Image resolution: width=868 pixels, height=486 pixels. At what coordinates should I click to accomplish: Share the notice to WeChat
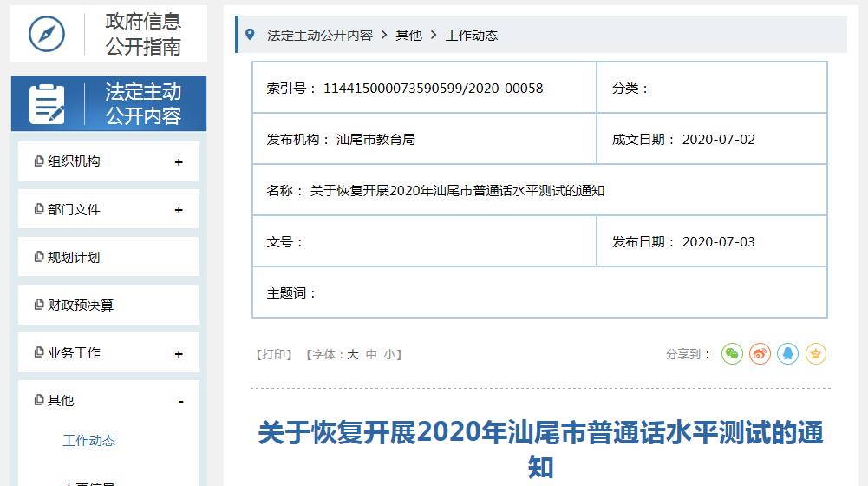732,353
